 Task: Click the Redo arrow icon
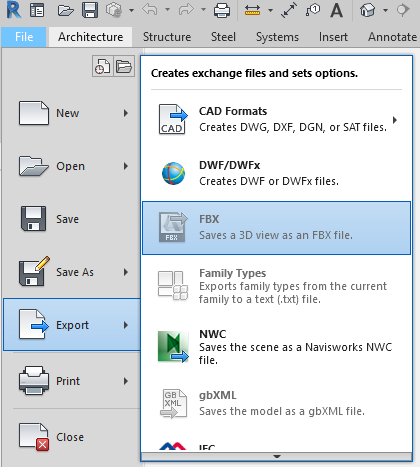[186, 10]
